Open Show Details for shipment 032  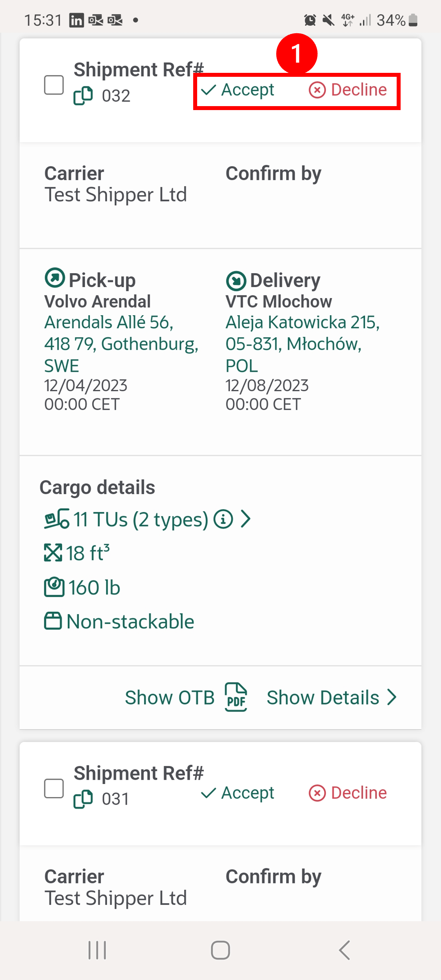[x=331, y=697]
